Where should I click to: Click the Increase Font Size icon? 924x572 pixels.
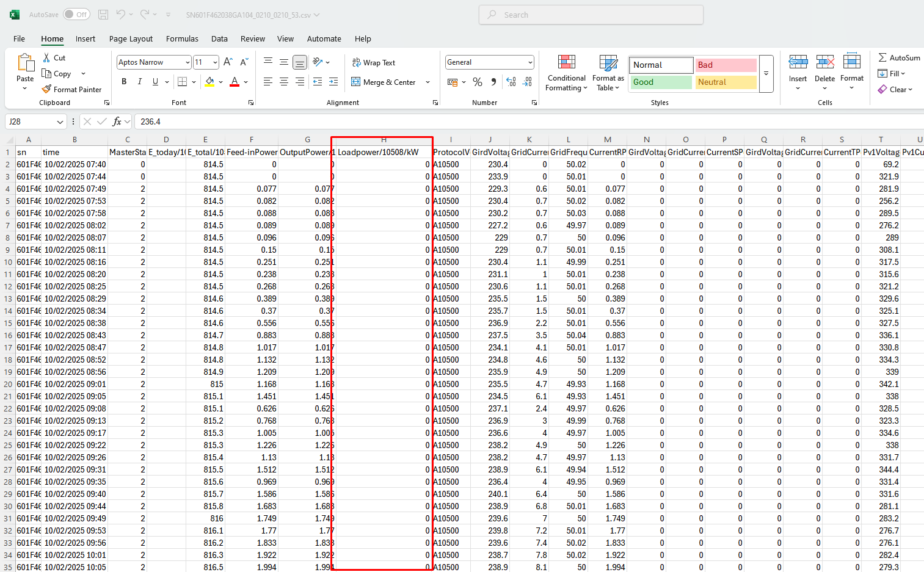coord(228,62)
